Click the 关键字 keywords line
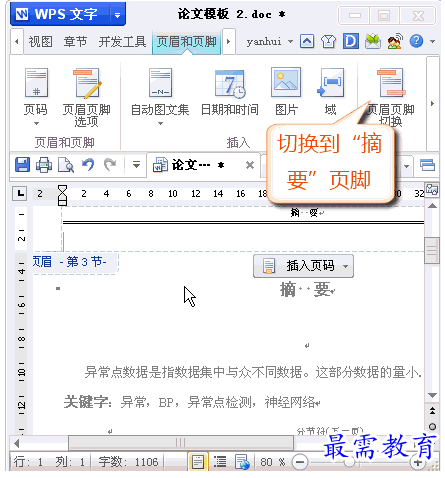Screen dimensions: 445x478 192,402
